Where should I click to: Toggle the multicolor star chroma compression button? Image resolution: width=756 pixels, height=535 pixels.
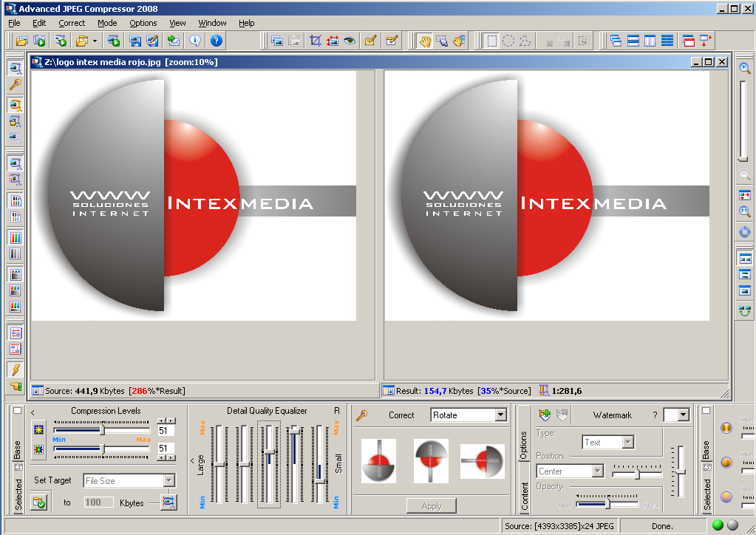(39, 449)
